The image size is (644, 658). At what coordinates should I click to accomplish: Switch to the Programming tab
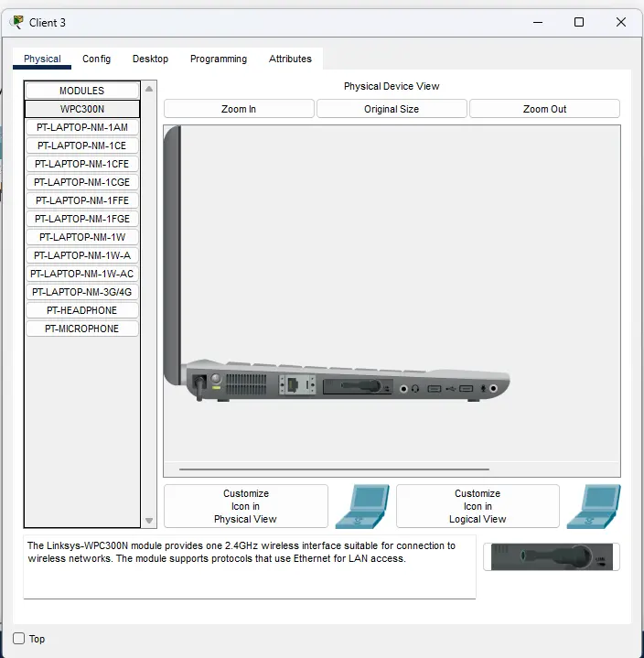(219, 59)
